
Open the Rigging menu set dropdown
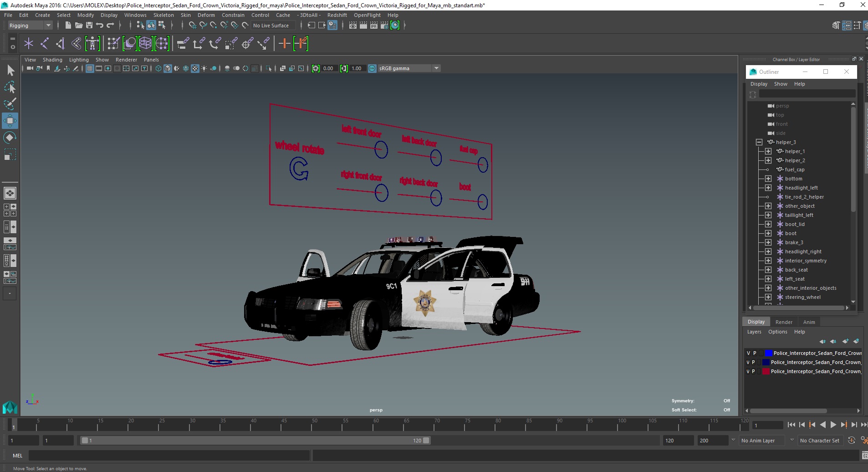pyautogui.click(x=31, y=26)
